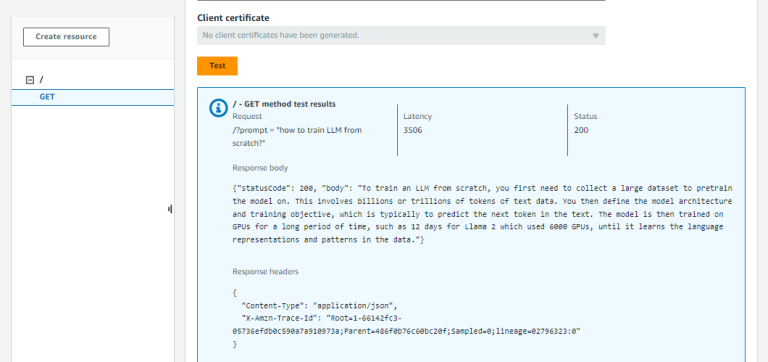
Task: Click the Response headers label
Action: tap(265, 271)
